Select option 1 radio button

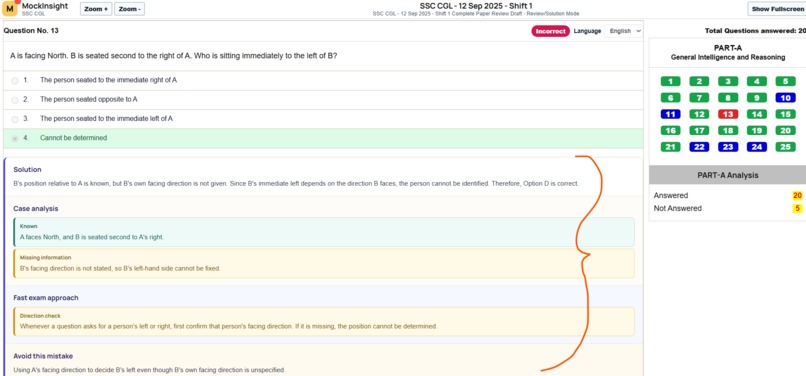pos(14,81)
